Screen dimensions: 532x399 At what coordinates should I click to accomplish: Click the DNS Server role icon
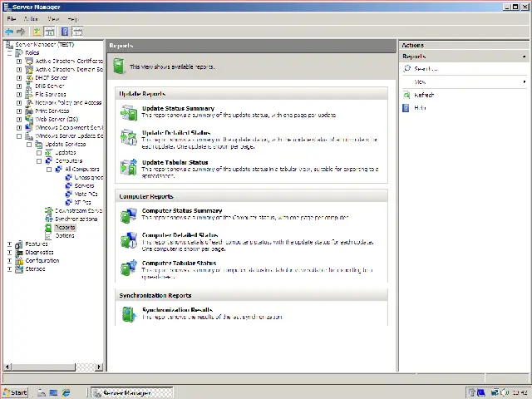(x=30, y=86)
